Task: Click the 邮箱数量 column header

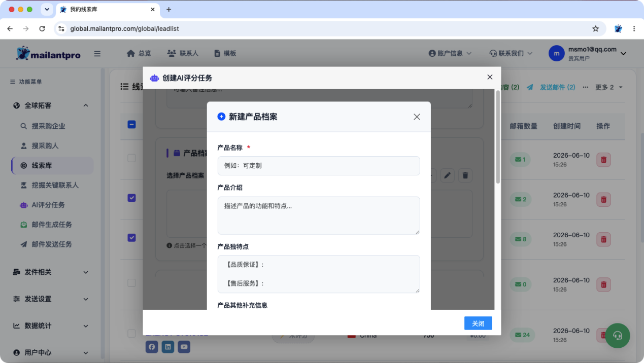Action: (x=524, y=126)
